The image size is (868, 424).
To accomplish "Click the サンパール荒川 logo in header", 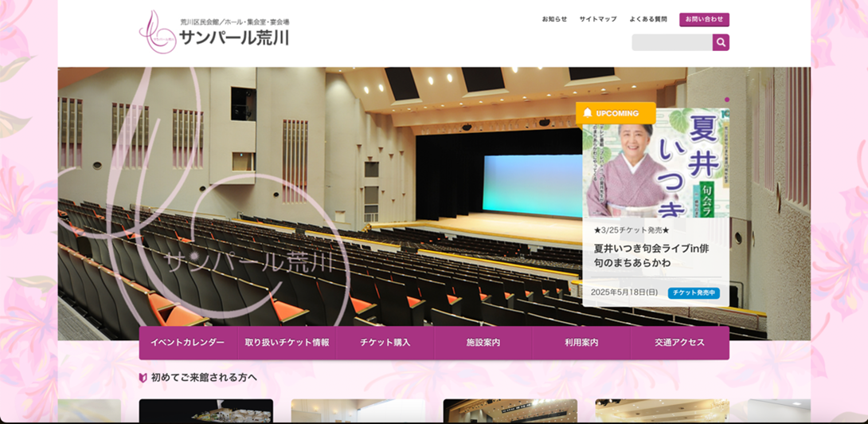I will pyautogui.click(x=214, y=32).
